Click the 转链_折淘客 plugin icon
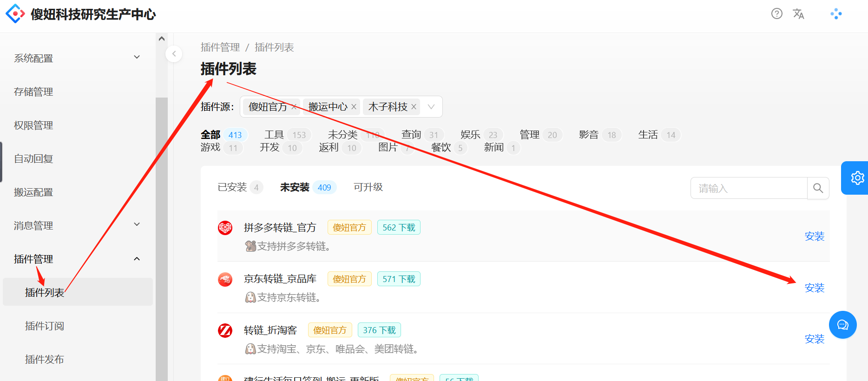This screenshot has height=381, width=868. [x=225, y=331]
